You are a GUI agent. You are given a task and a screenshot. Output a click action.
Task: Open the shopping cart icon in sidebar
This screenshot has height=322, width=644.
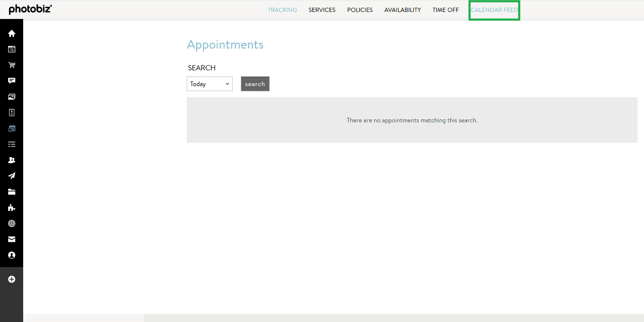tap(12, 65)
